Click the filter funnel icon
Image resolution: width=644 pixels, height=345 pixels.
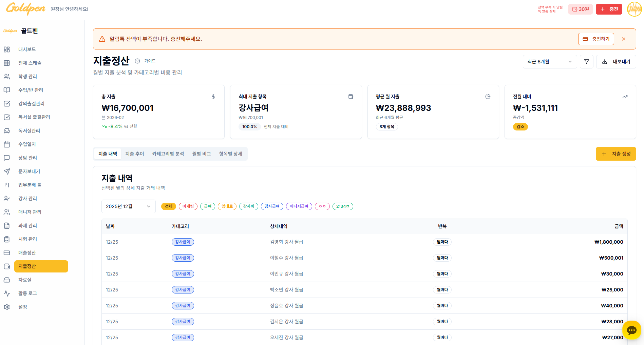(586, 62)
